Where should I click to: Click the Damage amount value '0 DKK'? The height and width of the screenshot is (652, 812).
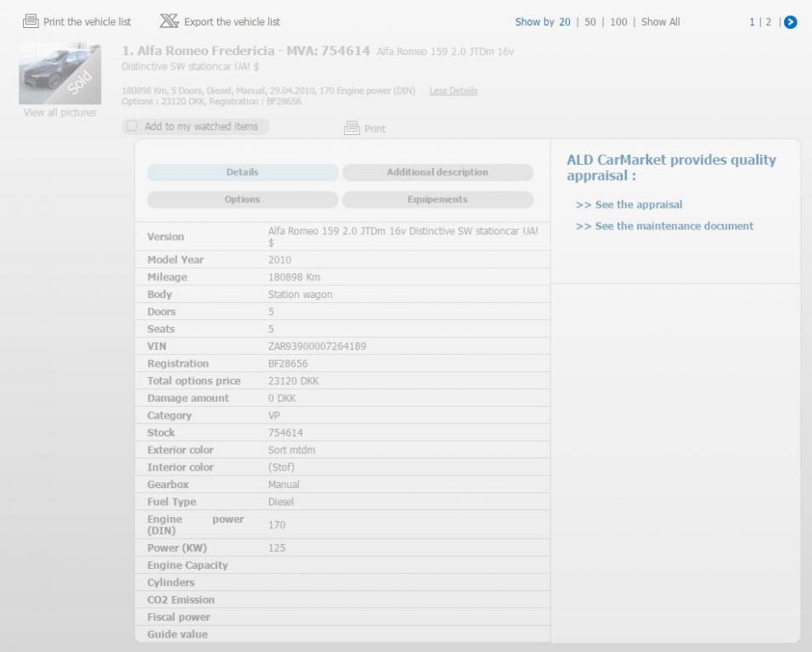tap(282, 398)
